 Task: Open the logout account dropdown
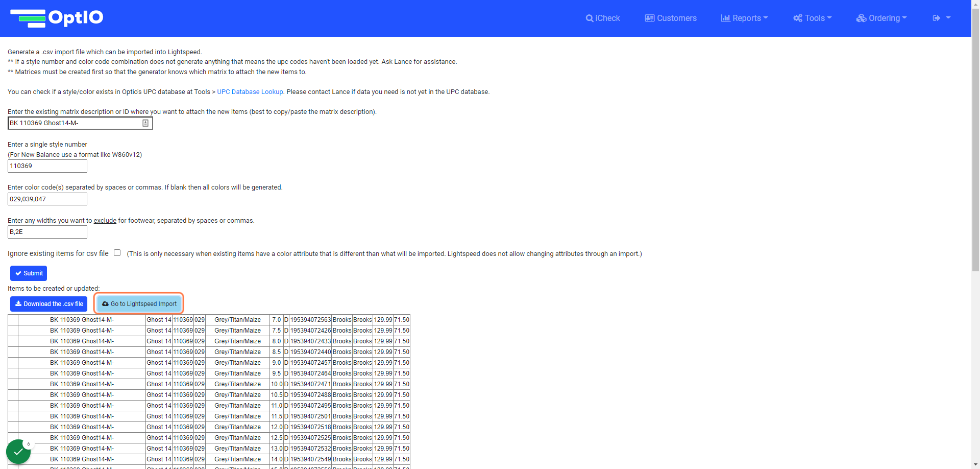pyautogui.click(x=942, y=18)
